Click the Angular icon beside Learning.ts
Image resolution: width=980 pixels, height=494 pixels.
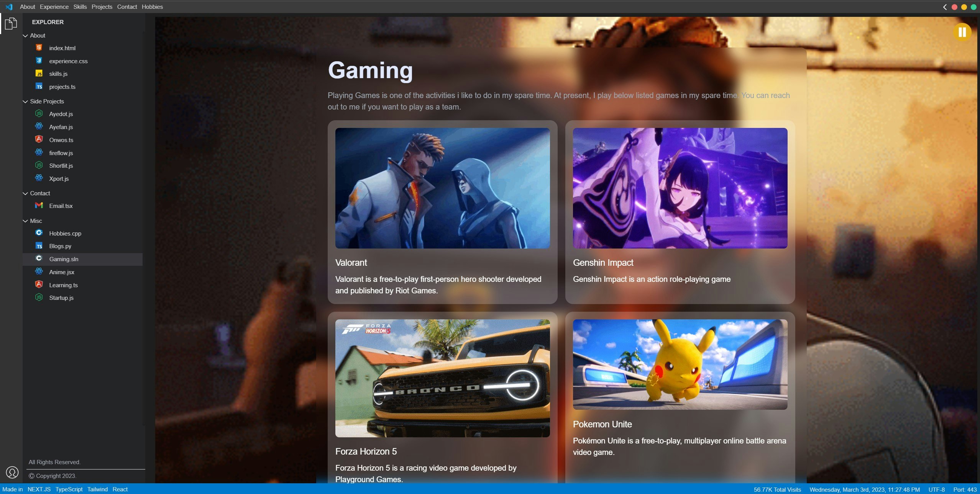[39, 285]
